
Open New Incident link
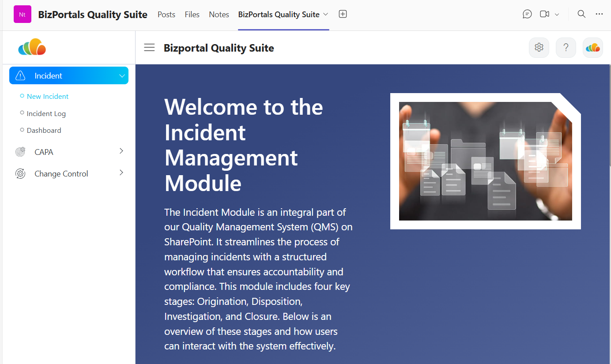[48, 96]
